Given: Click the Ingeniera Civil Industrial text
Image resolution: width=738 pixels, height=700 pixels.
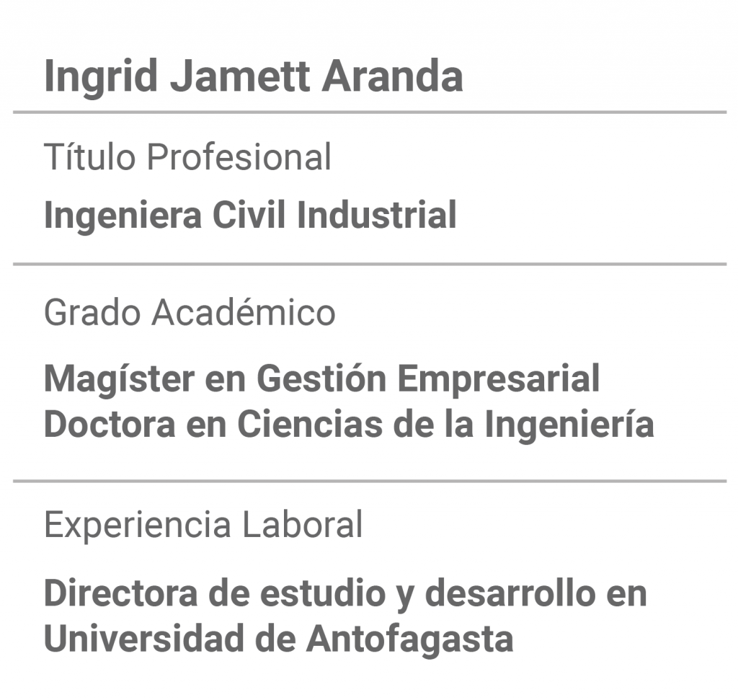Looking at the screenshot, I should [250, 216].
